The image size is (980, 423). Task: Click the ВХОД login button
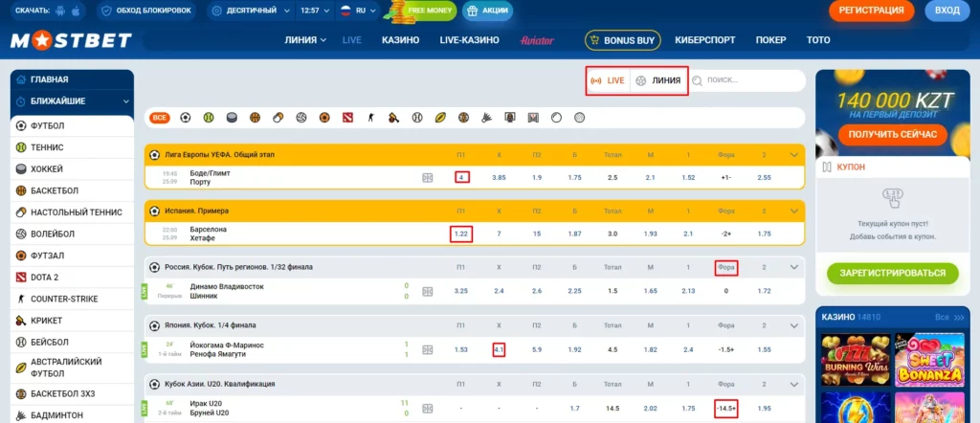pos(947,11)
